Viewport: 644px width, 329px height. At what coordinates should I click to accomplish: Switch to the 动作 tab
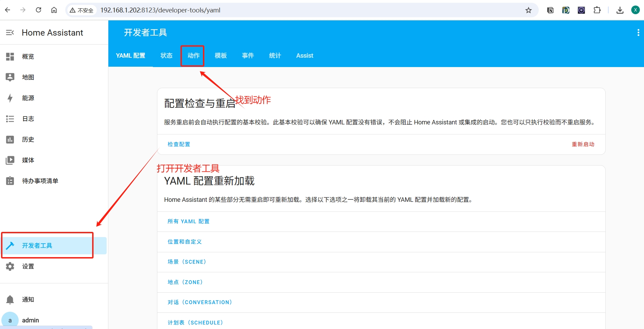pos(194,56)
